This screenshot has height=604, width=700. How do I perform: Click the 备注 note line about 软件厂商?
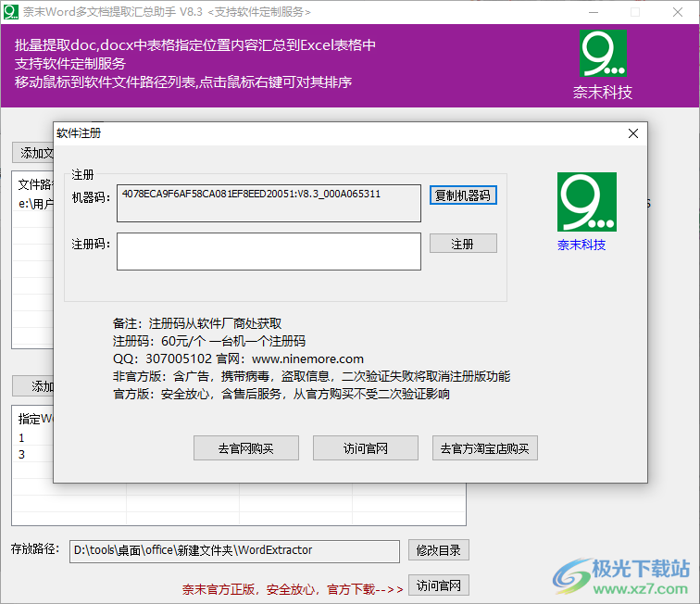197,323
